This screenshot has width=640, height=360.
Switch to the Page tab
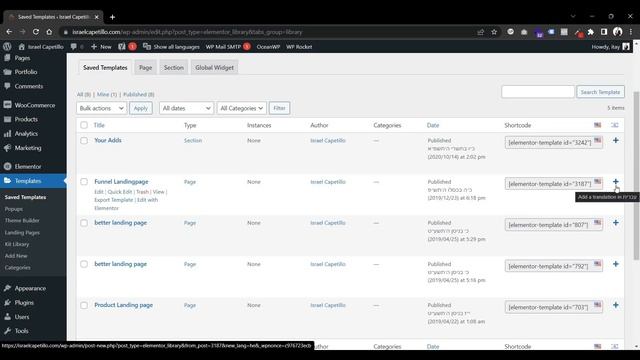tap(145, 67)
